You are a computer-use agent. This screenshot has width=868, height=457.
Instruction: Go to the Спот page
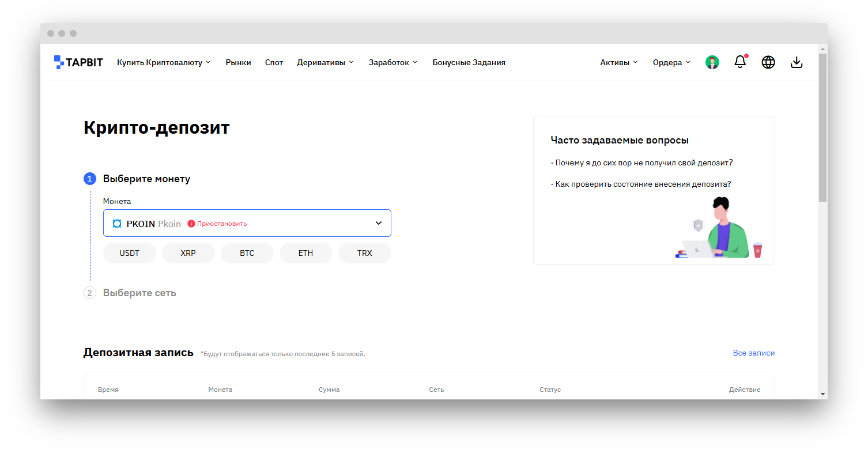(274, 62)
